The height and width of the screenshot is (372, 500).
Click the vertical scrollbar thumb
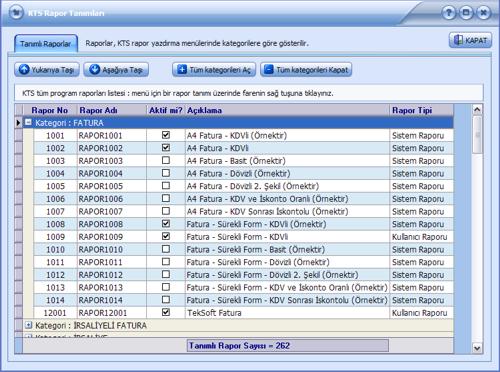coord(477,135)
